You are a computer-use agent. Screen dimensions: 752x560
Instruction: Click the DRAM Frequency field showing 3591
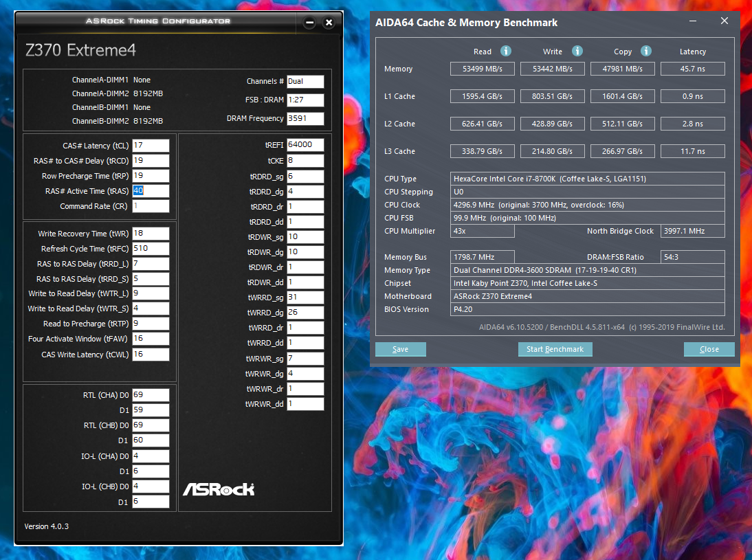[x=305, y=118]
